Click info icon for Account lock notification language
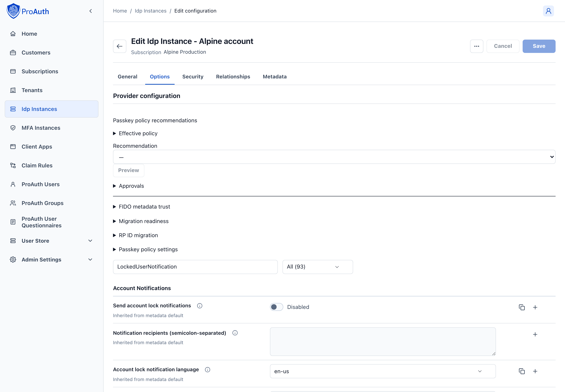The width and height of the screenshot is (565, 392). 208,370
